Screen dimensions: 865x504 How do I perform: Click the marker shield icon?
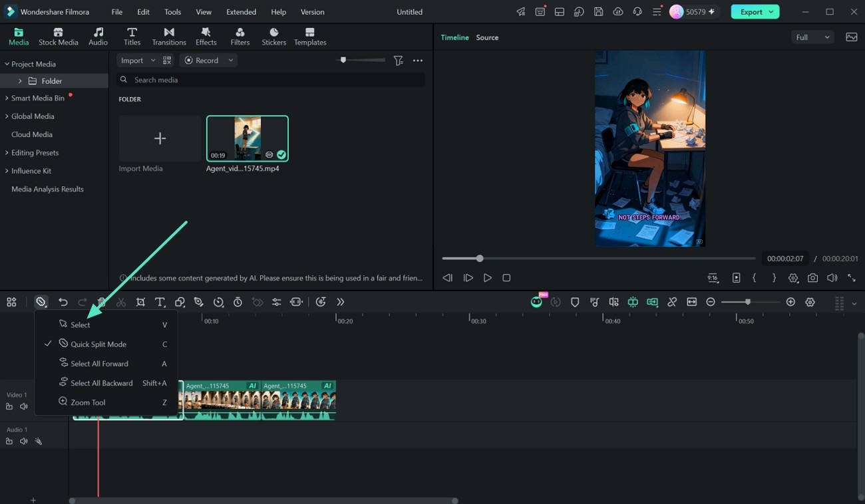[575, 302]
